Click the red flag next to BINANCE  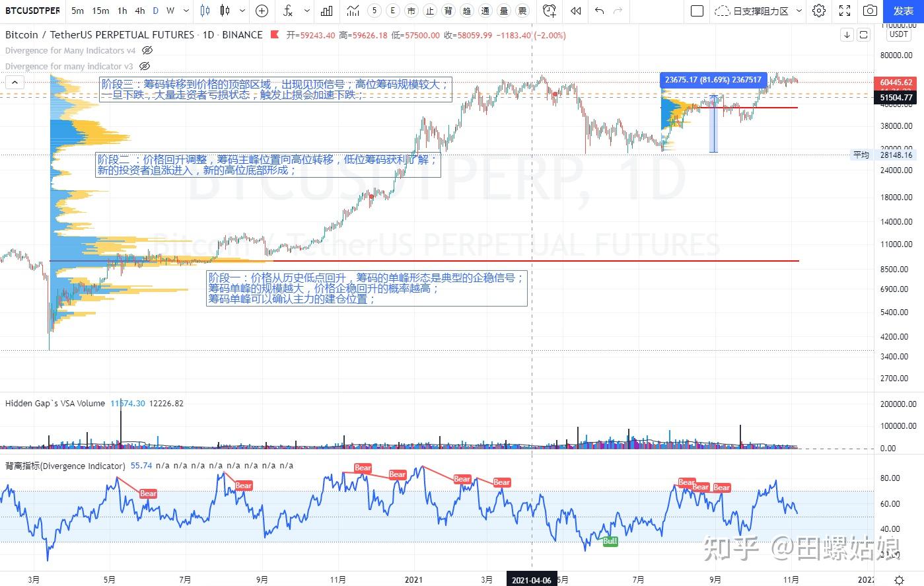(x=274, y=35)
